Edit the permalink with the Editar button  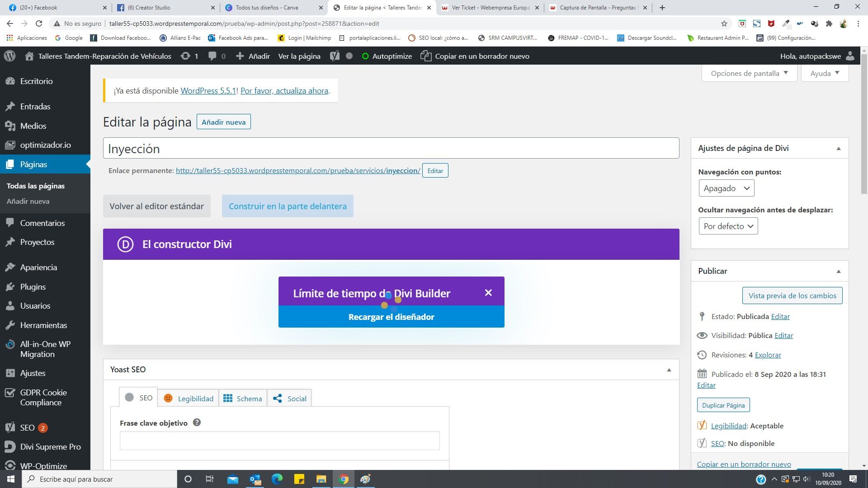click(435, 171)
